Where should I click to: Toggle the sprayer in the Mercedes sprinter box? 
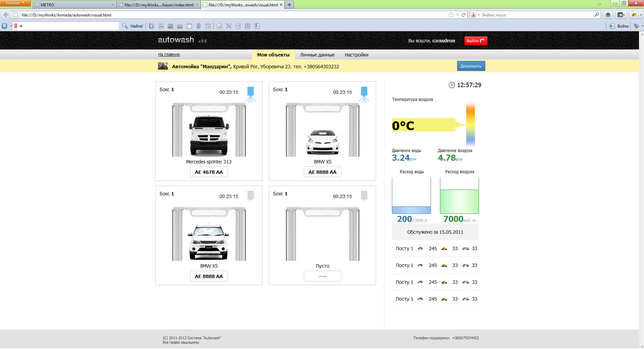250,94
